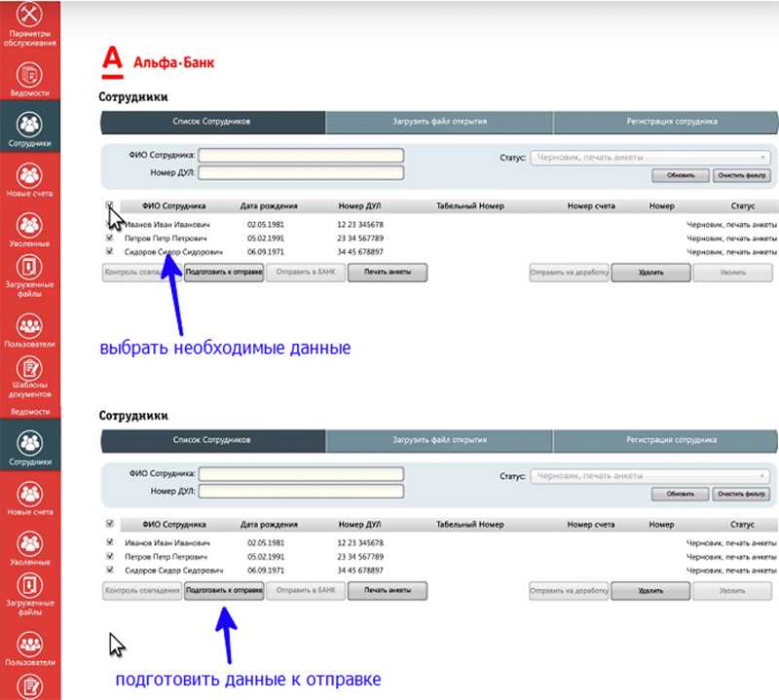Focus ФИО Сотрудника field in upper filter
The width and height of the screenshot is (779, 700).
click(301, 156)
